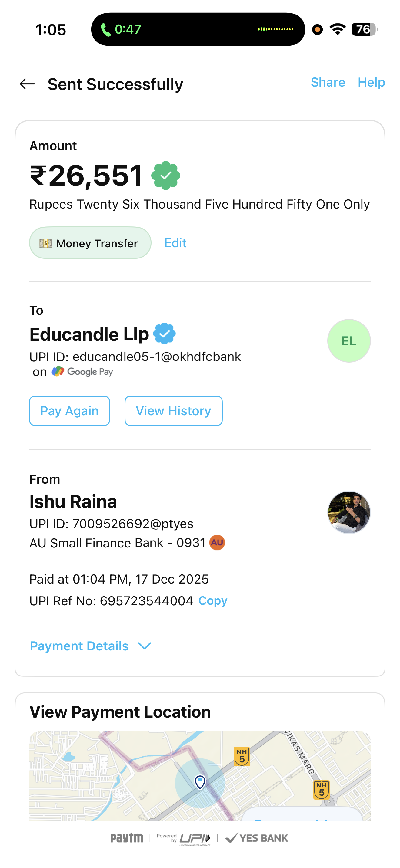Tap the Payment Details chevron arrow
This screenshot has width=400, height=868.
144,646
